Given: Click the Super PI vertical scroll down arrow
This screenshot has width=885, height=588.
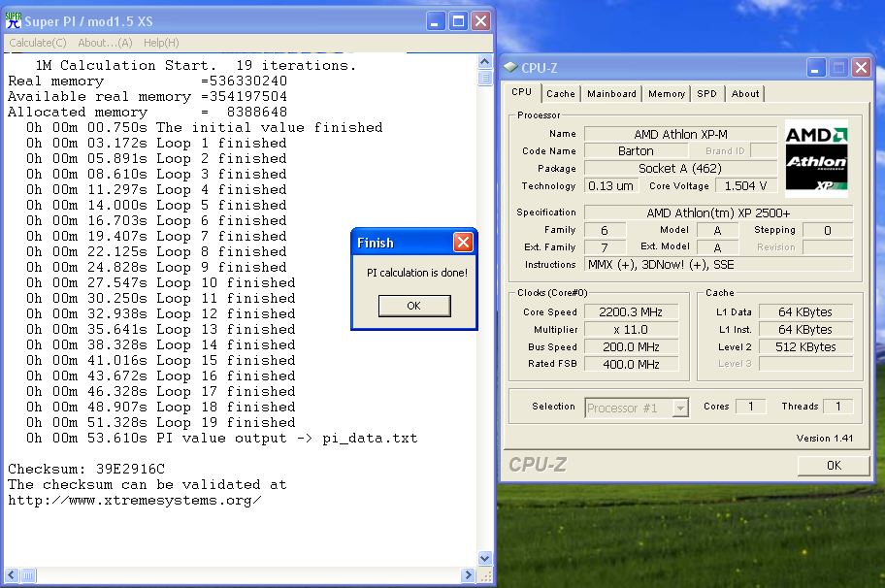Looking at the screenshot, I should (485, 559).
